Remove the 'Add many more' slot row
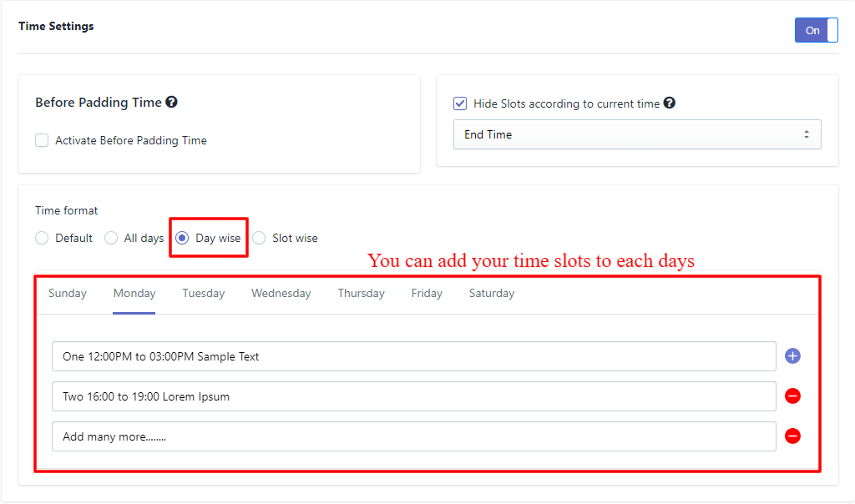Image resolution: width=855 pixels, height=504 pixels. pyautogui.click(x=792, y=436)
